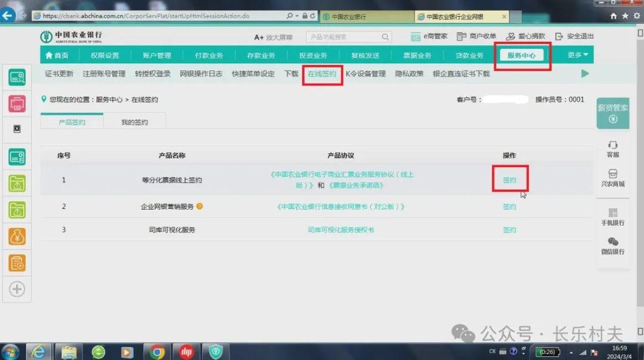This screenshot has height=360, width=644.
Task: Open 微信银行 icon
Action: 613,245
